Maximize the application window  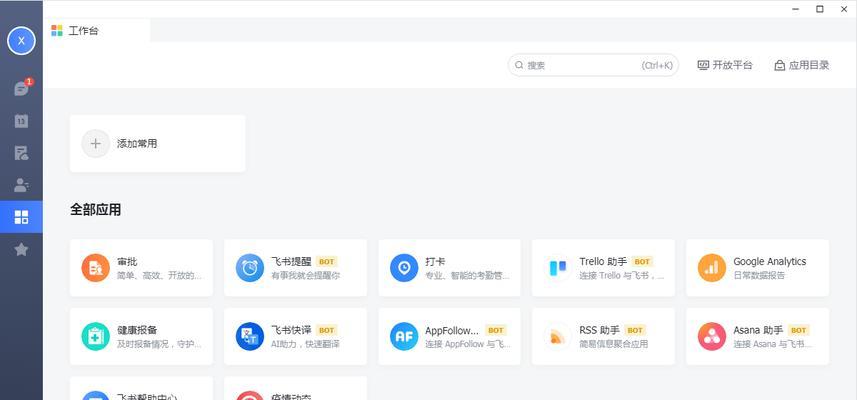pyautogui.click(x=820, y=9)
